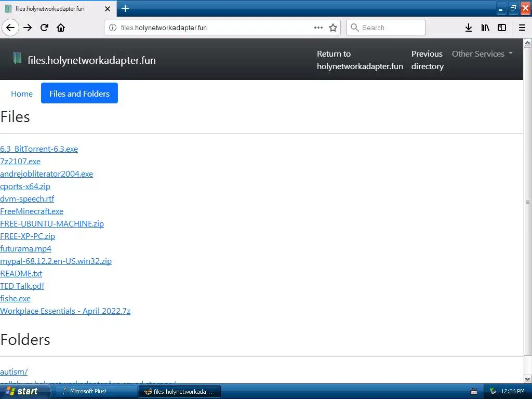
Task: Download 6.3_BitTorrent-6.3.exe
Action: click(x=39, y=149)
